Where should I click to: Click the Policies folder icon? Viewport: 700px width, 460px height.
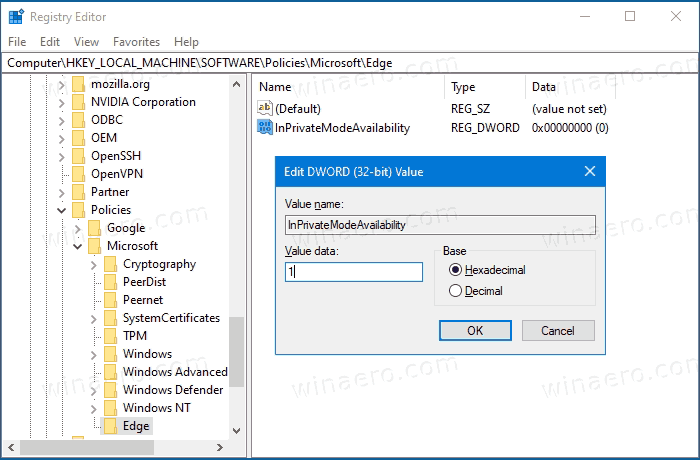[79, 209]
